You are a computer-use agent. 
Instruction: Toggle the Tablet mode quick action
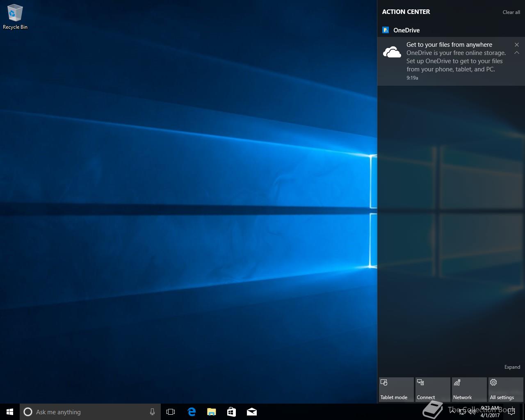(x=396, y=390)
